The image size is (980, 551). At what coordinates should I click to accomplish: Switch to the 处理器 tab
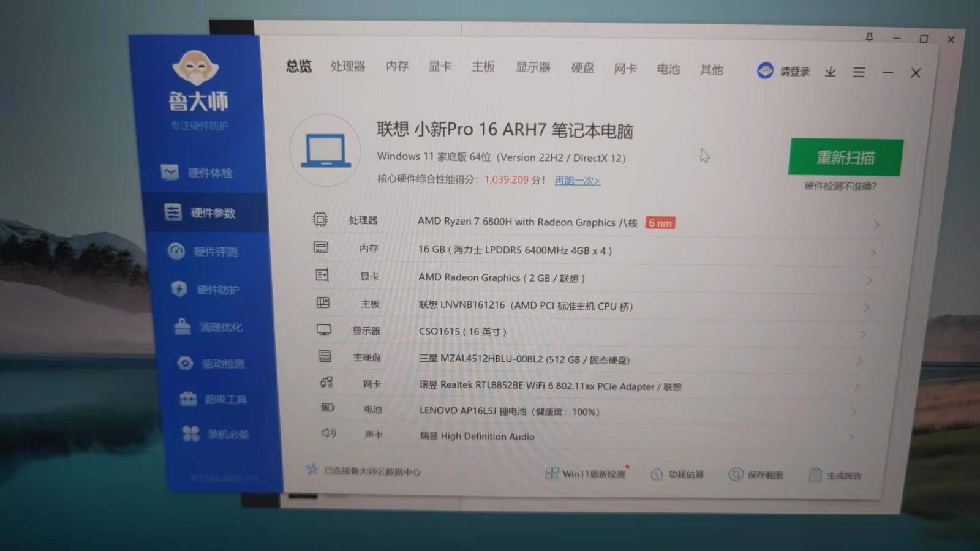(348, 66)
